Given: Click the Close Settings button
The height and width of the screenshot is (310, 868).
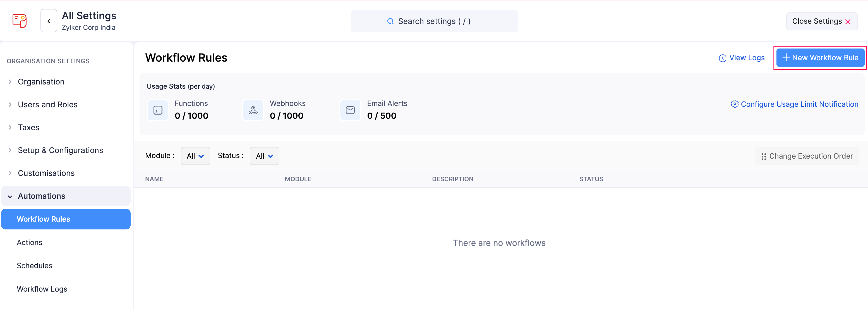Looking at the screenshot, I should pos(822,21).
